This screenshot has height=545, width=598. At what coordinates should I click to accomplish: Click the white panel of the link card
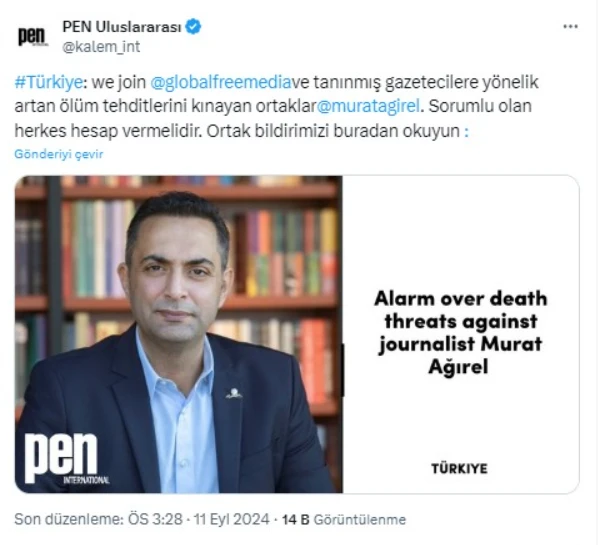click(461, 334)
